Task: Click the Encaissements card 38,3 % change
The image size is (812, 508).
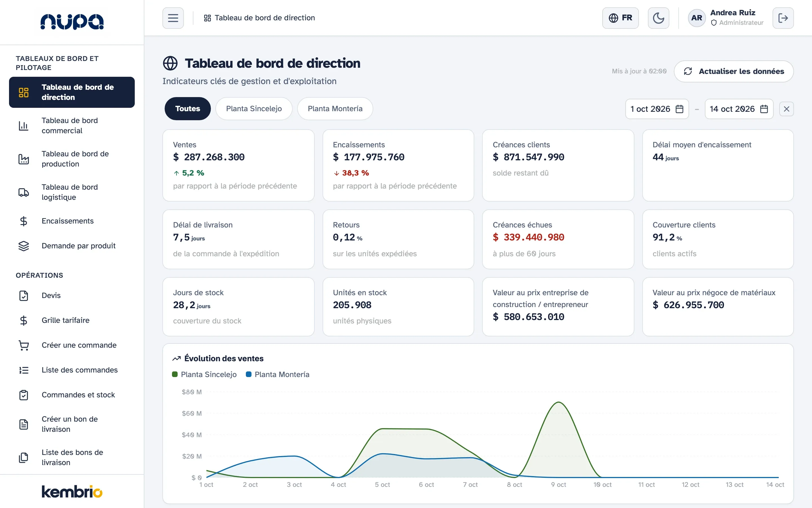Action: (351, 173)
